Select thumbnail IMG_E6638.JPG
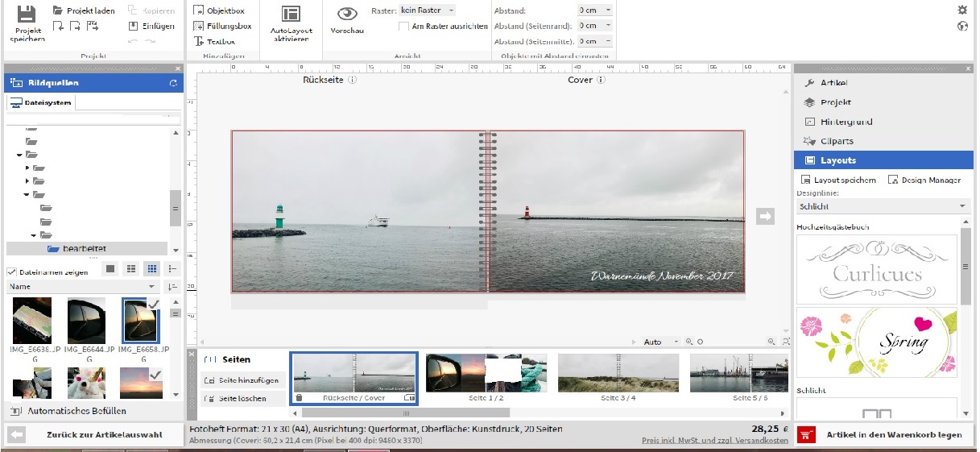The height and width of the screenshot is (452, 980). click(x=32, y=321)
